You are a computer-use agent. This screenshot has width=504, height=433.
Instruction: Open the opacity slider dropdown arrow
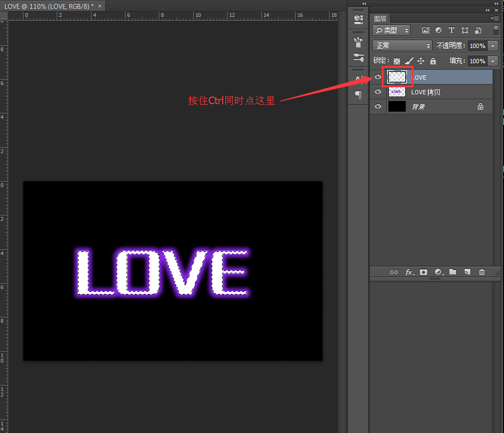493,46
